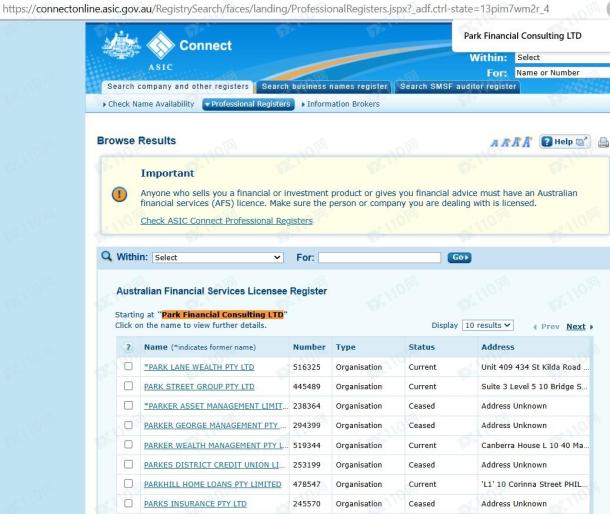Open PARK LANE WEALTH PTY LTD details
Viewport: 610px width, 514px height.
(199, 367)
